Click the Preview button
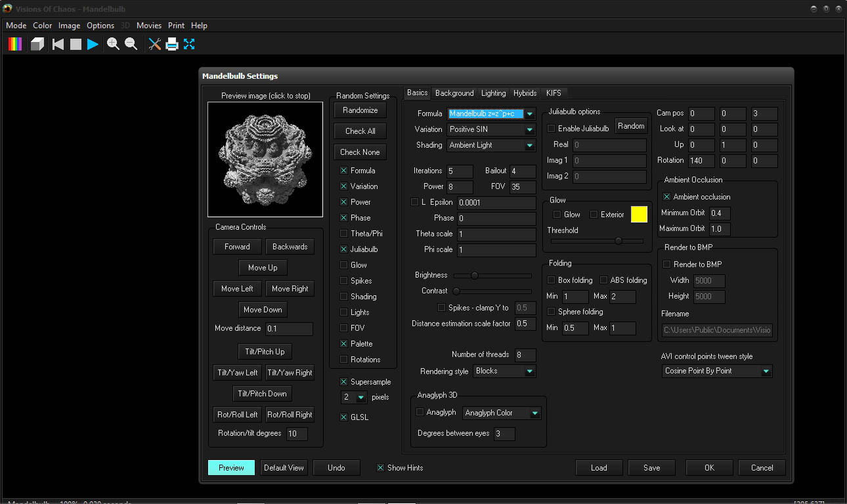 point(231,468)
